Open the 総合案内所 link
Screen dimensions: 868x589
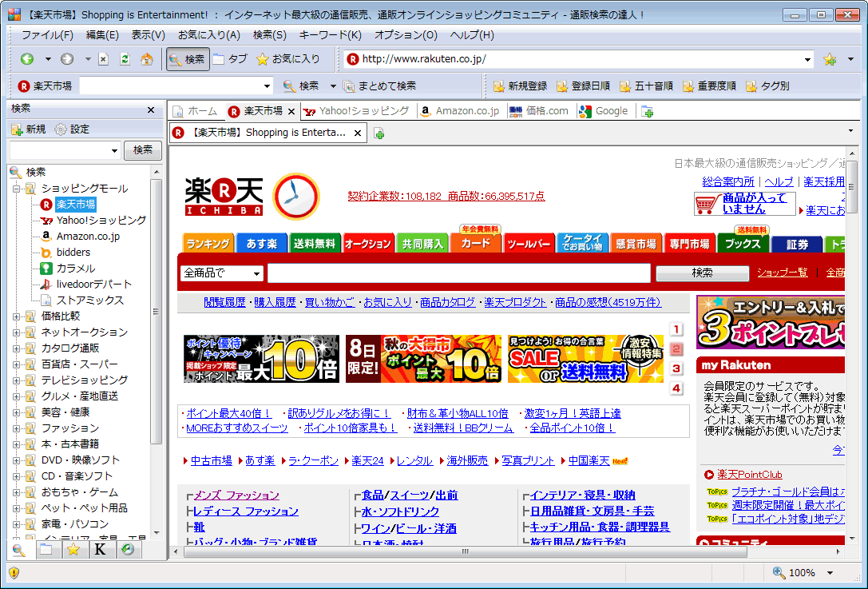(x=728, y=181)
